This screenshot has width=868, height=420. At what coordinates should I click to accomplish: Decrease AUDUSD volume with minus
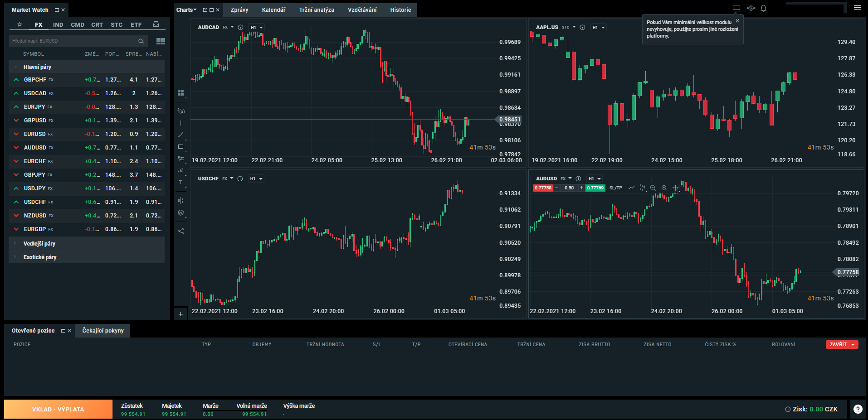[557, 188]
